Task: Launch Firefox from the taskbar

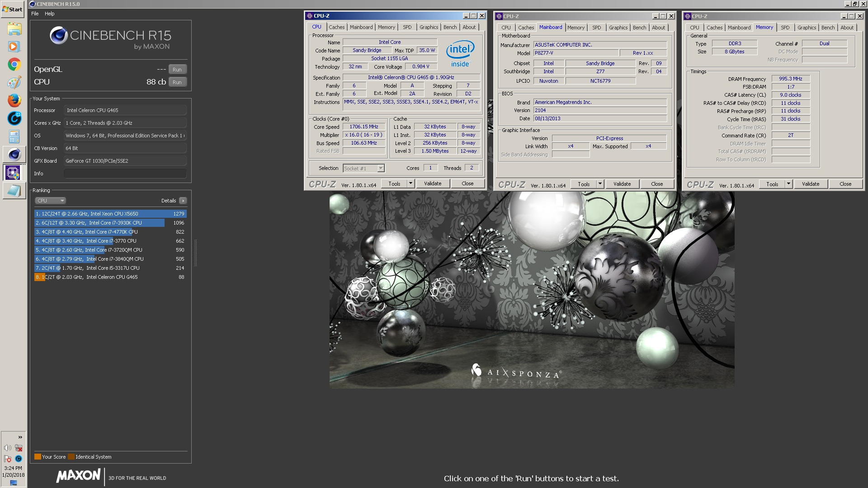Action: pos(14,100)
